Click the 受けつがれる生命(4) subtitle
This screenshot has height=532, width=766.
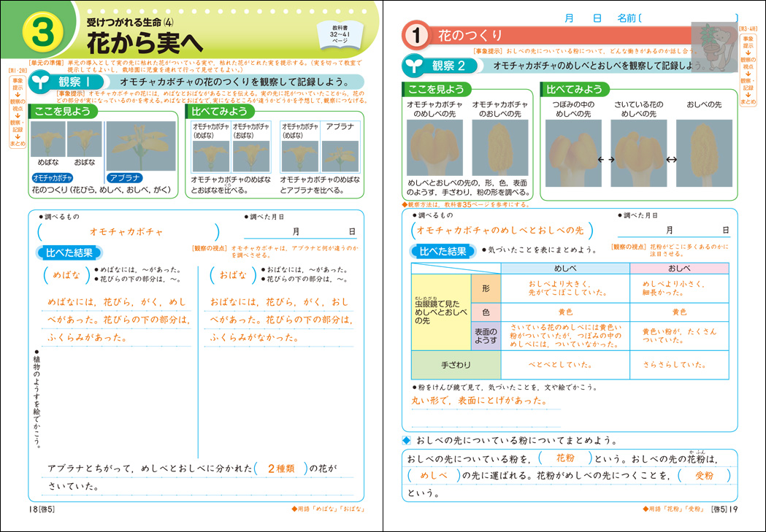(130, 22)
